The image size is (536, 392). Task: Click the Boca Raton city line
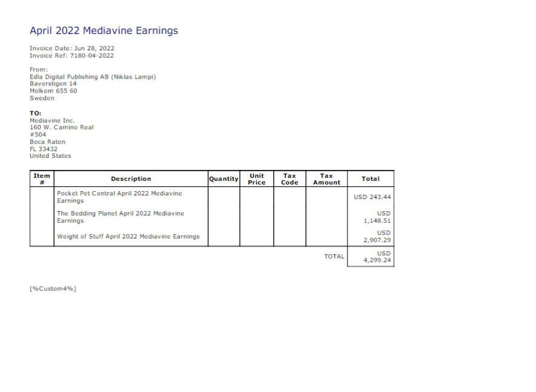coord(47,142)
